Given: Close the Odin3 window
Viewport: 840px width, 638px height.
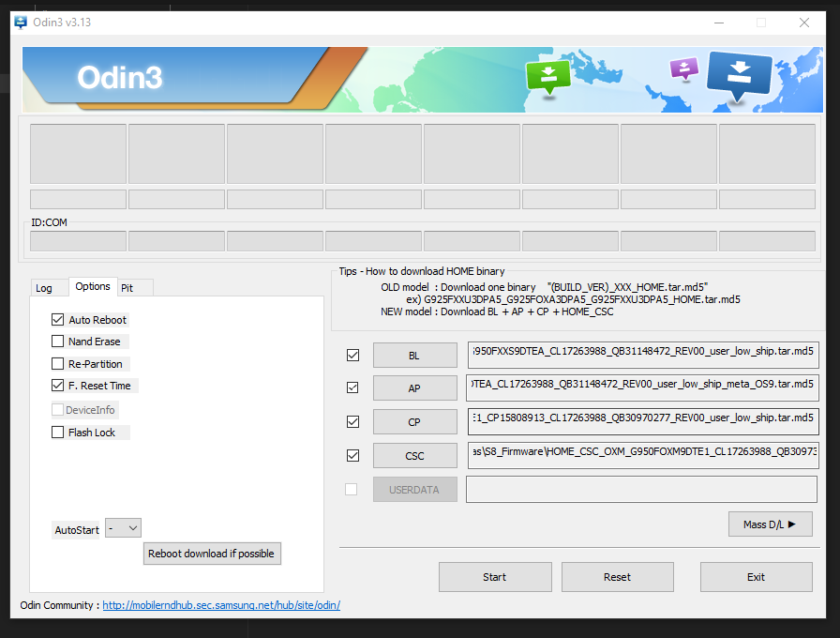Looking at the screenshot, I should coord(804,23).
